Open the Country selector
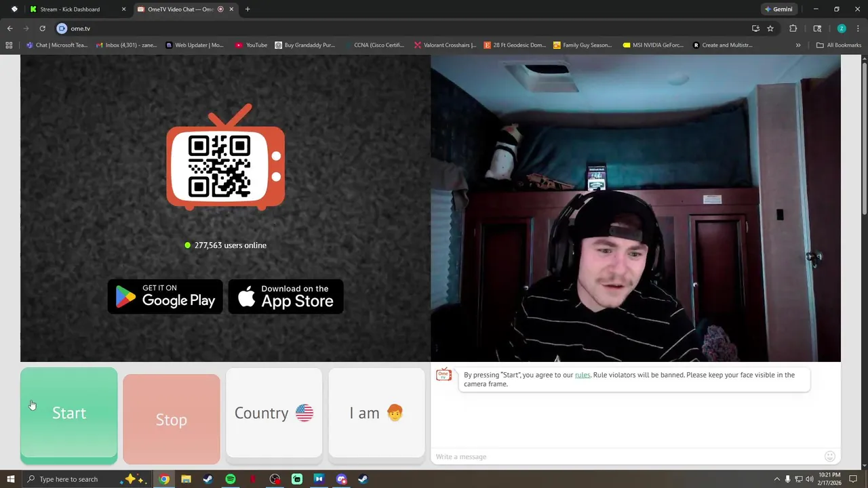 click(274, 413)
